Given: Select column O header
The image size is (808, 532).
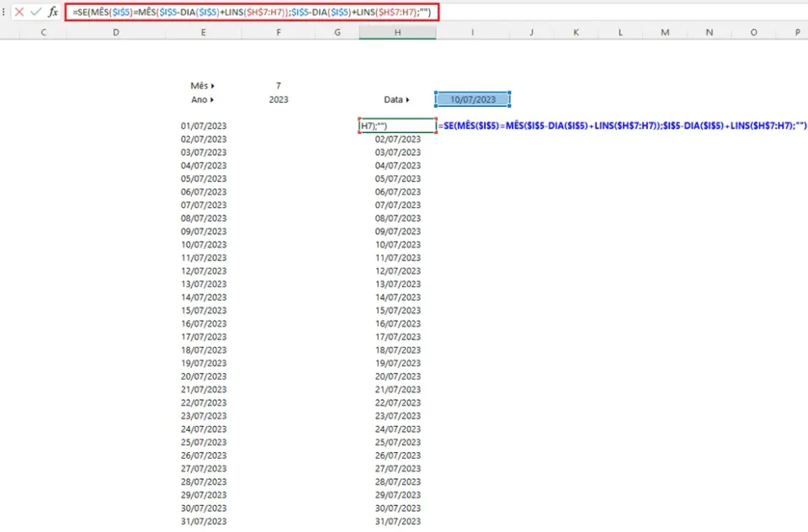Looking at the screenshot, I should coord(754,33).
